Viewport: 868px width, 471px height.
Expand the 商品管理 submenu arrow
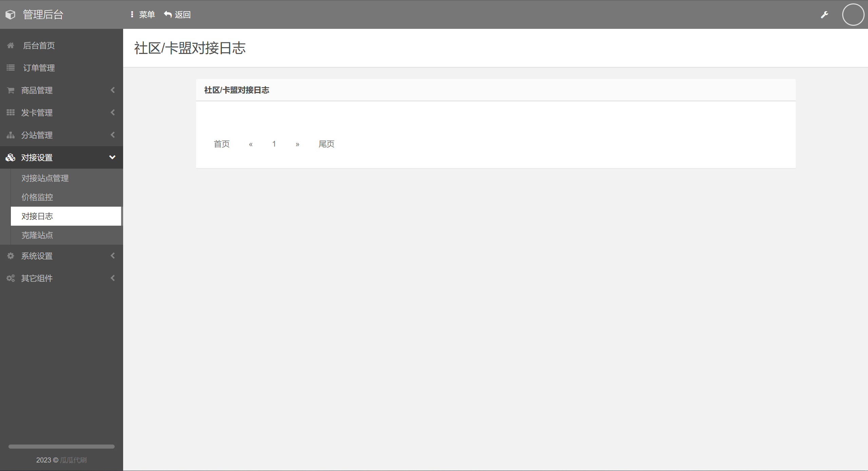point(113,90)
